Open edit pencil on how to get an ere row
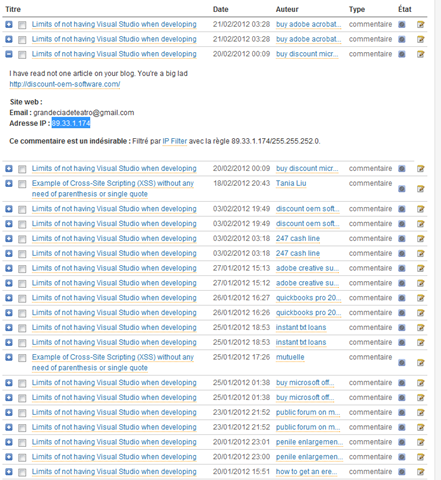 tap(421, 472)
